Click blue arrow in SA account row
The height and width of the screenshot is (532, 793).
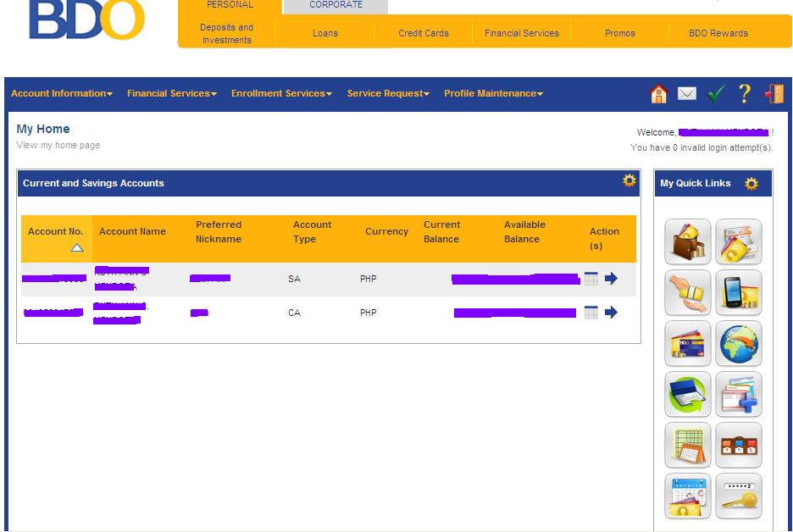tap(611, 278)
